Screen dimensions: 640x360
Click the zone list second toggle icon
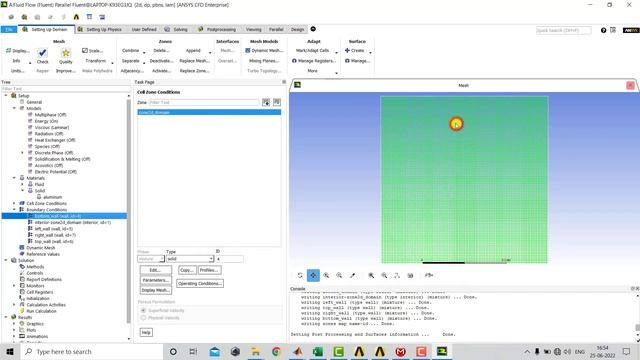click(277, 102)
